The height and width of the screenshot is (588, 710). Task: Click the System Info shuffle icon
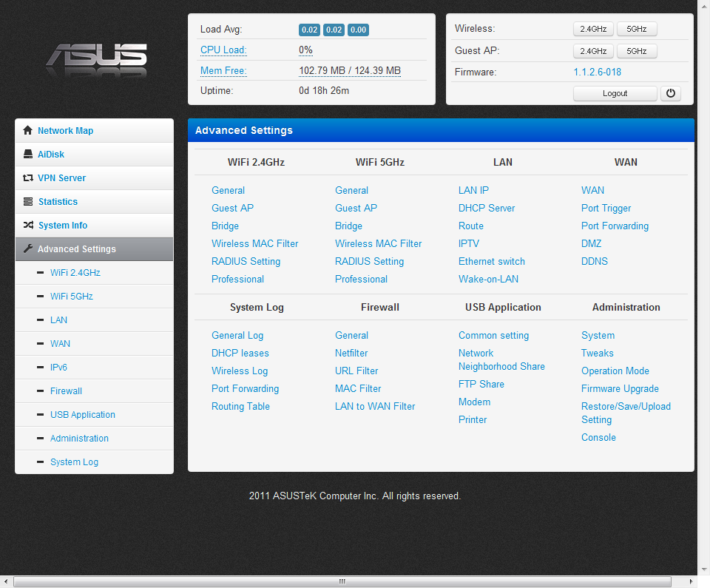28,226
